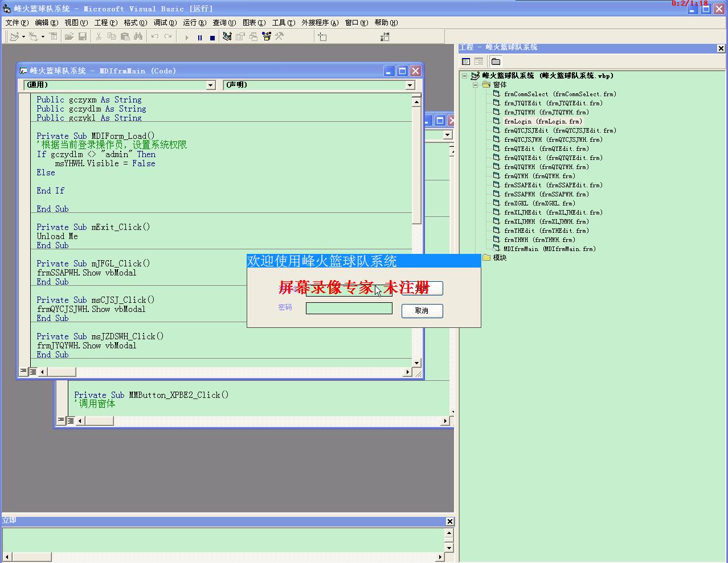Toggle Folders button in project panel
728x563 pixels.
click(x=496, y=61)
